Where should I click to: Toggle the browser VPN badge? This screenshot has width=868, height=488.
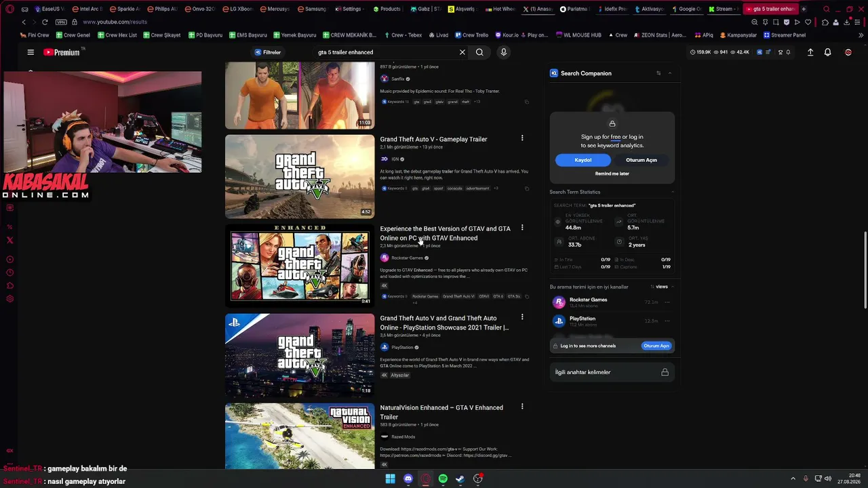pyautogui.click(x=62, y=22)
